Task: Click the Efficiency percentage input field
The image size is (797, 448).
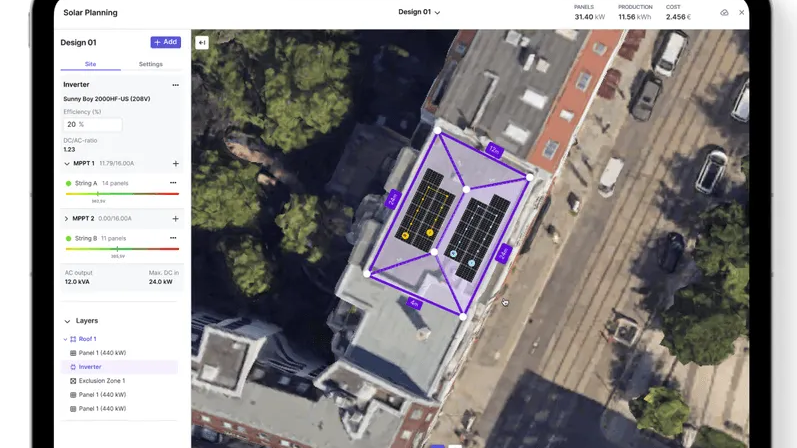Action: tap(93, 125)
